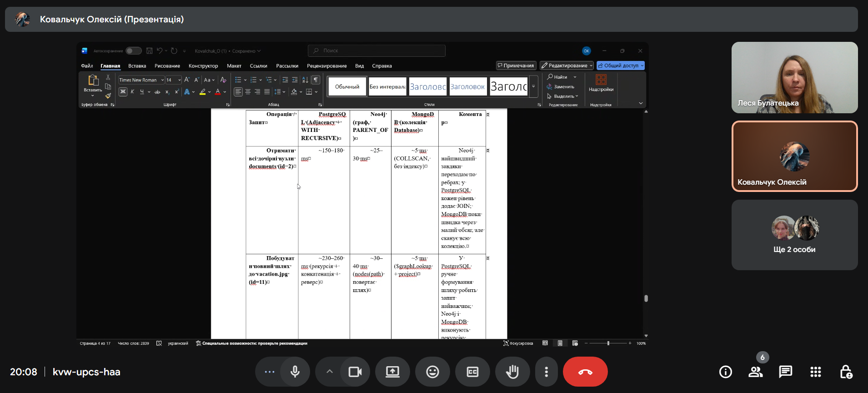This screenshot has height=393, width=868.
Task: Open host controls lock icon
Action: coord(845,372)
